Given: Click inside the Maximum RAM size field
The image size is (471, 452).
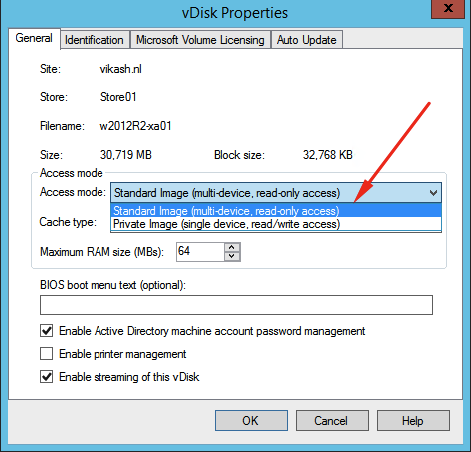Looking at the screenshot, I should tap(200, 252).
